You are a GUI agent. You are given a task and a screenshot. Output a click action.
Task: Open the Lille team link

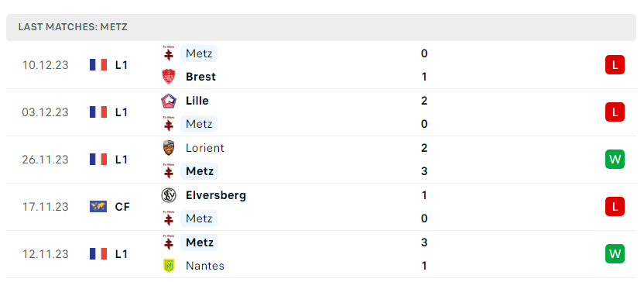[x=197, y=101]
